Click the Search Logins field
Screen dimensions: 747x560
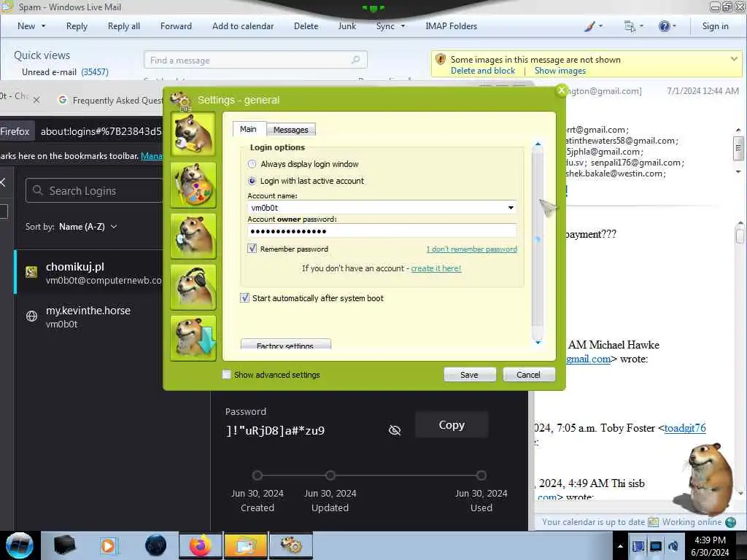[x=96, y=190]
